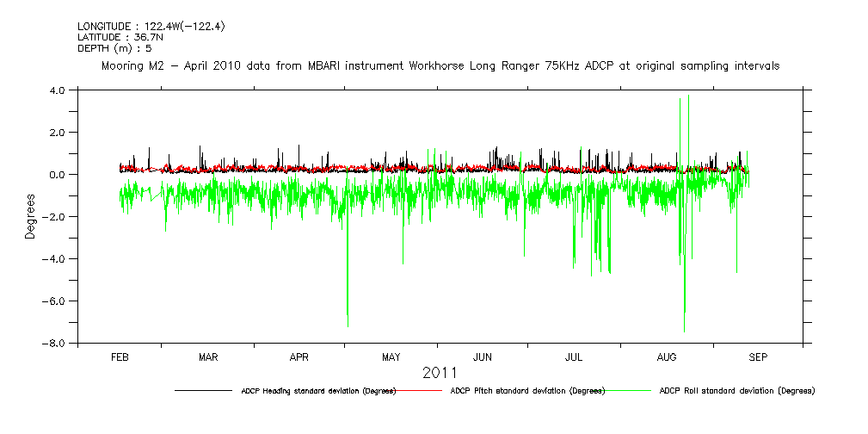Click the MAY month label
The image size is (868, 434).
[391, 357]
